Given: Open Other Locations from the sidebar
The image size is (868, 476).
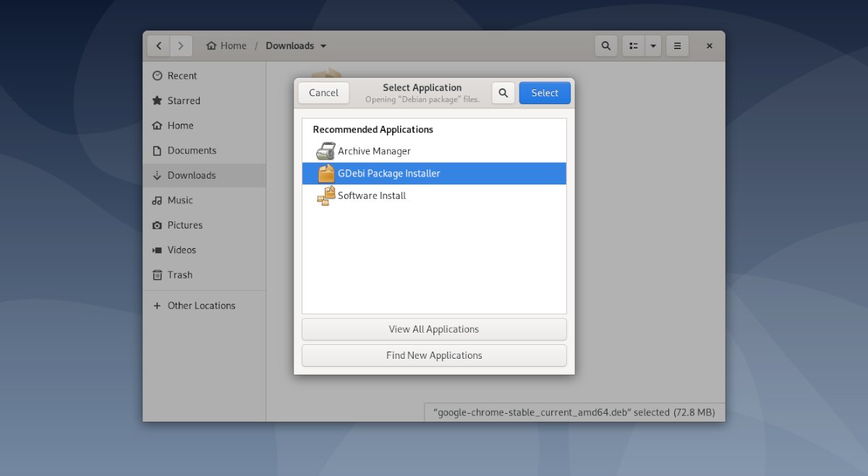Looking at the screenshot, I should pyautogui.click(x=201, y=305).
